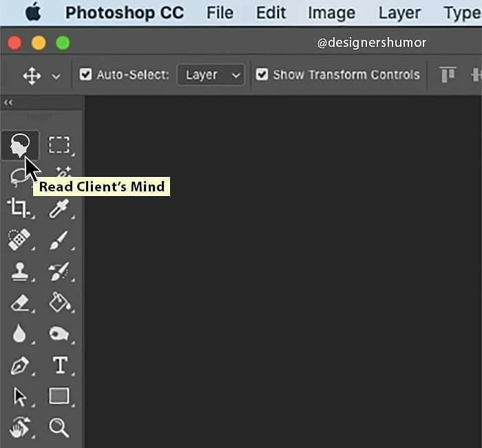The image size is (482, 448).
Task: Activate the Brush tool
Action: [x=59, y=240]
